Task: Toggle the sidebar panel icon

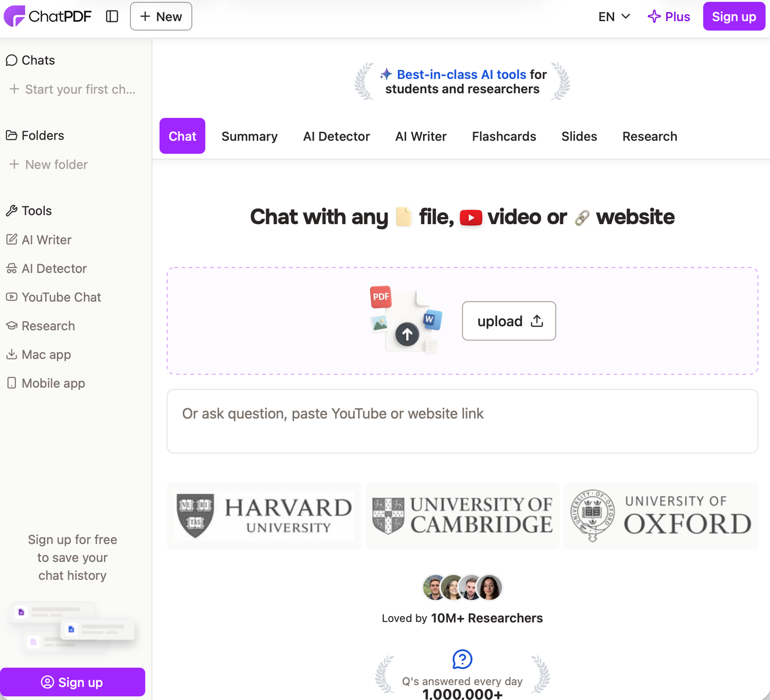Action: pyautogui.click(x=112, y=16)
